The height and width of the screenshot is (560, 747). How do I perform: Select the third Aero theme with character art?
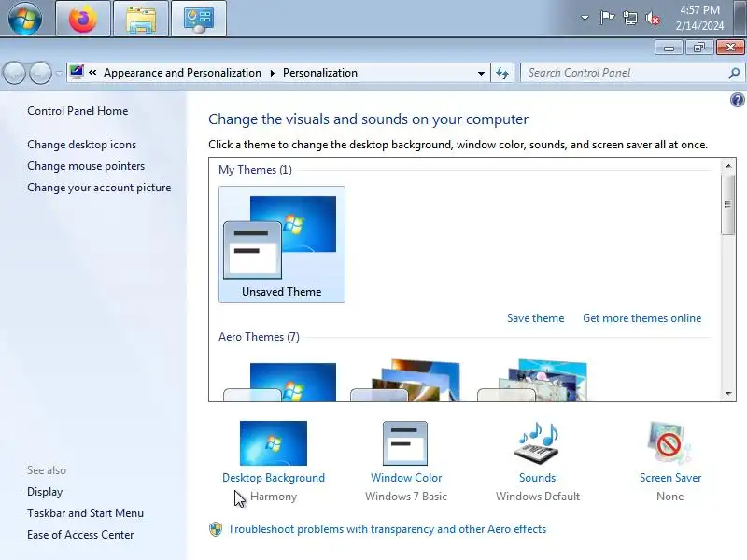tap(532, 381)
